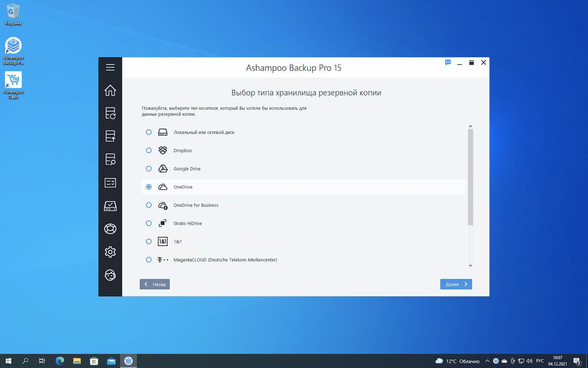588x368 pixels.
Task: Open the notification center icon
Action: [577, 361]
